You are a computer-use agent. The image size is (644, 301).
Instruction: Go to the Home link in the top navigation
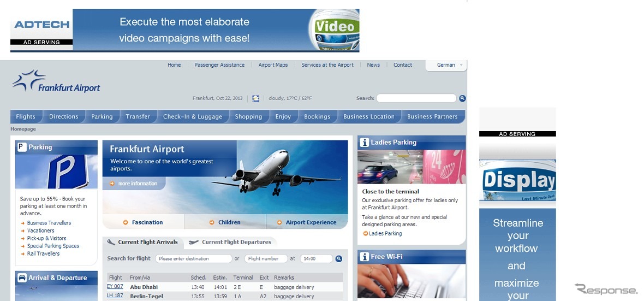tap(174, 65)
